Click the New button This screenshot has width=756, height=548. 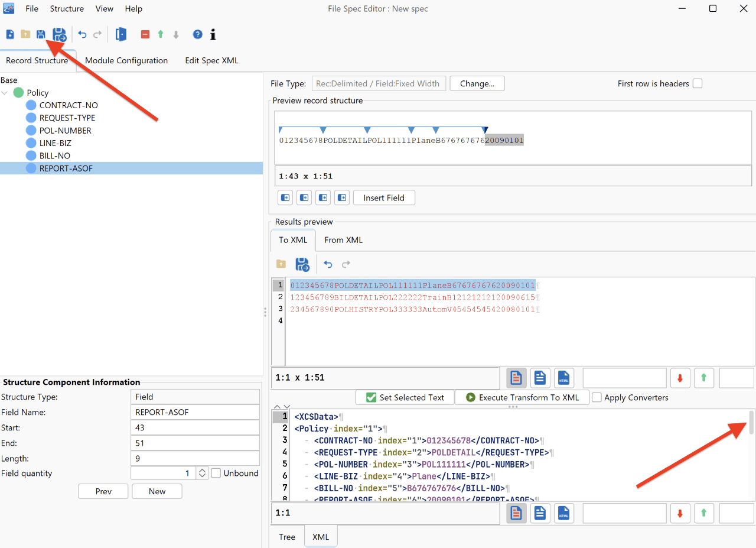[x=157, y=491]
